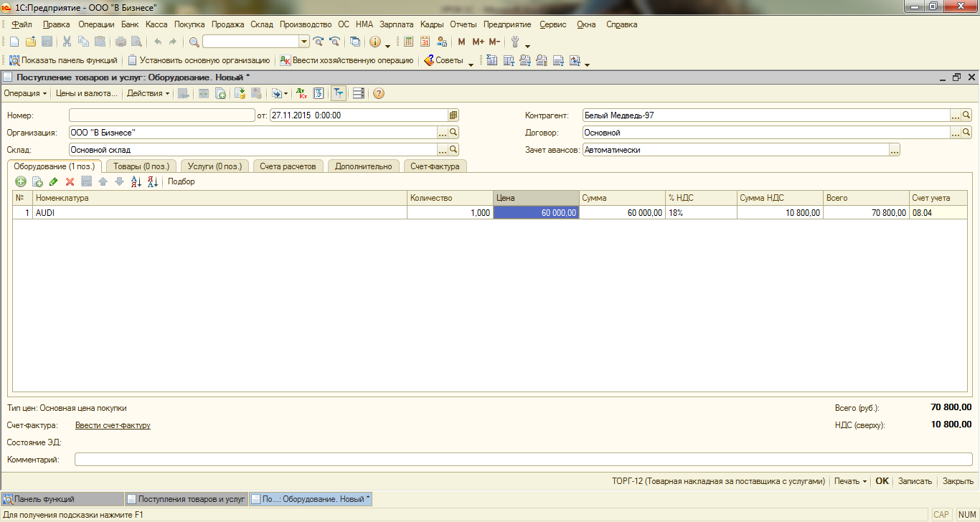Image resolution: width=980 pixels, height=522 pixels.
Task: Open the Операция dropdown menu
Action: (25, 93)
